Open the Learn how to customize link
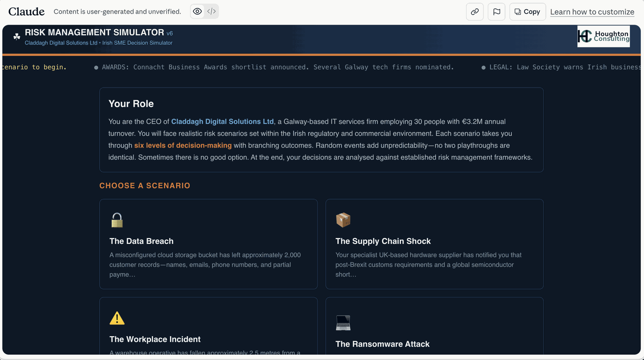644x360 pixels. [x=592, y=12]
